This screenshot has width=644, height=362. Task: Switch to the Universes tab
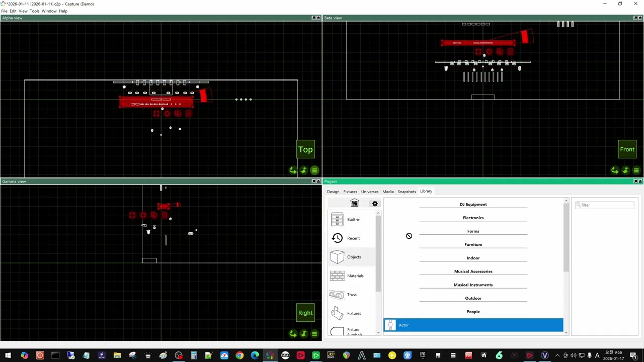(370, 192)
